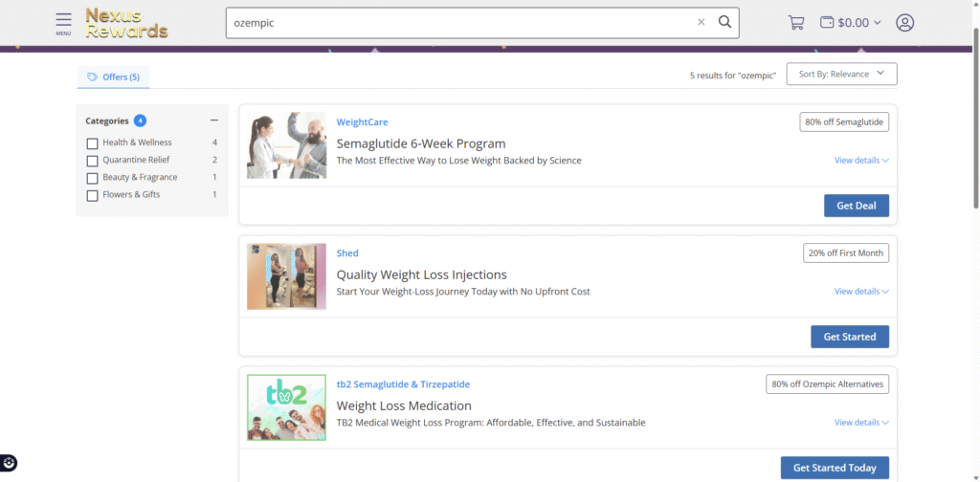Click the Get Deal button
The image size is (980, 482).
pyautogui.click(x=857, y=206)
